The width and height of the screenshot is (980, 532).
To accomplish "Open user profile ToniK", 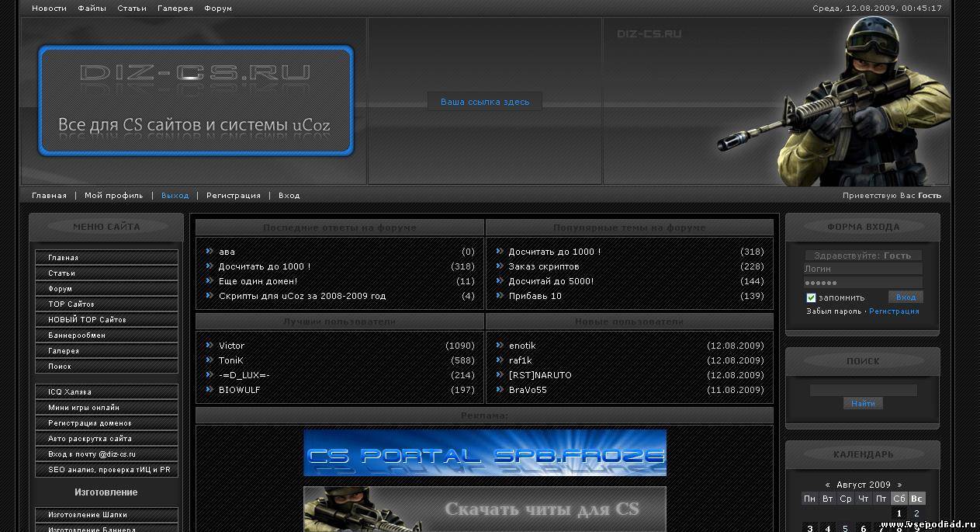I will [x=230, y=360].
